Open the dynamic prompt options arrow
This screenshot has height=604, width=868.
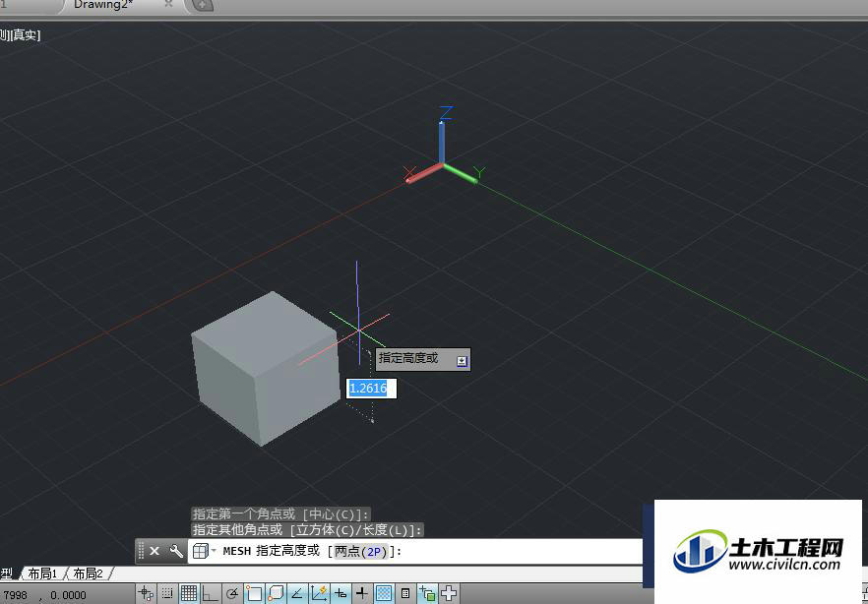click(462, 361)
